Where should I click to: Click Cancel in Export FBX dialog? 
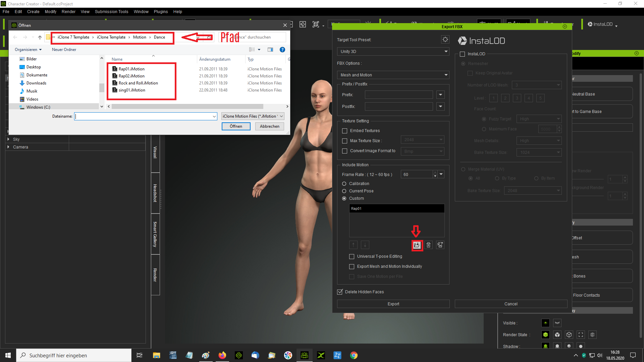[x=511, y=304]
